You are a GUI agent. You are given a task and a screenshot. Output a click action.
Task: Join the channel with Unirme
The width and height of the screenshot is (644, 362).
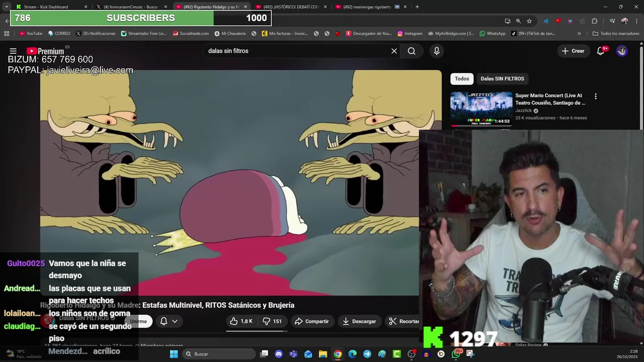[138, 321]
